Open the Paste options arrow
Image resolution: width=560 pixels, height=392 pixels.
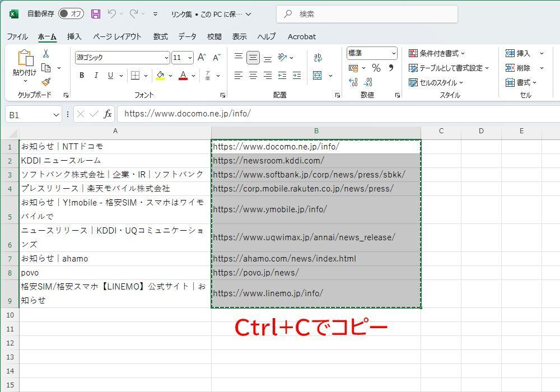(x=25, y=81)
